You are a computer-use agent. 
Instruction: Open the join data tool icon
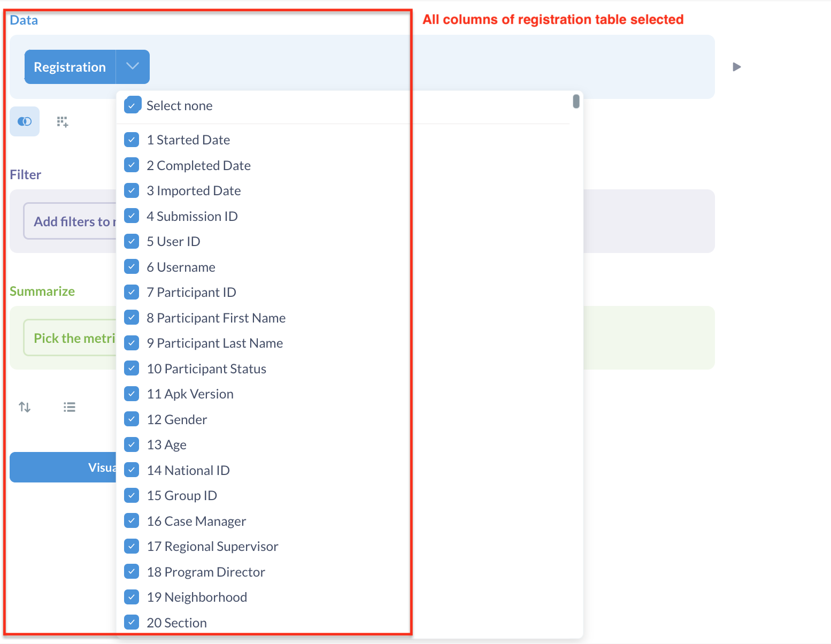(x=25, y=121)
